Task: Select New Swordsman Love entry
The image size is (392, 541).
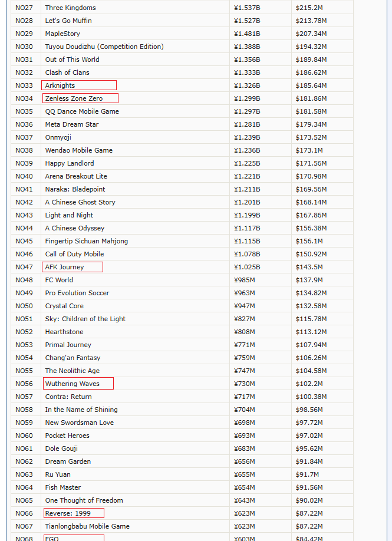Action: click(80, 423)
